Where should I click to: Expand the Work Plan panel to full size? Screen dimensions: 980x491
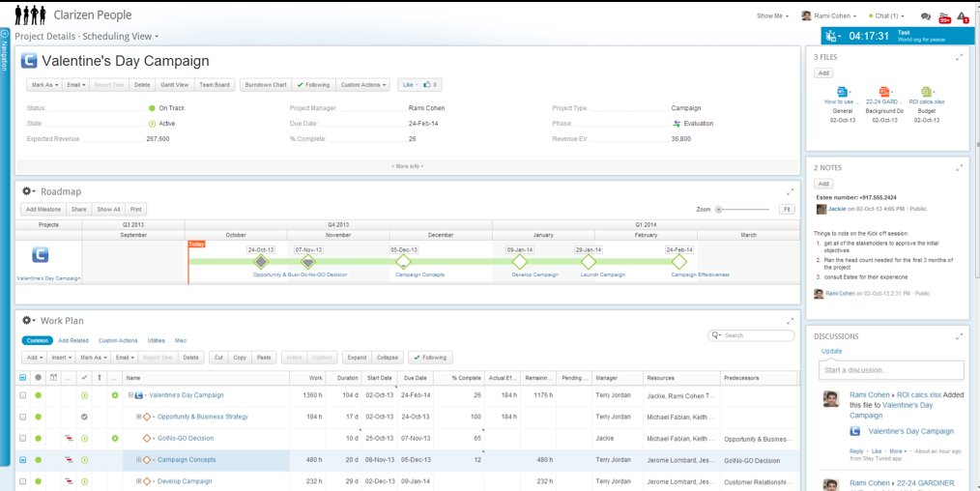point(790,321)
